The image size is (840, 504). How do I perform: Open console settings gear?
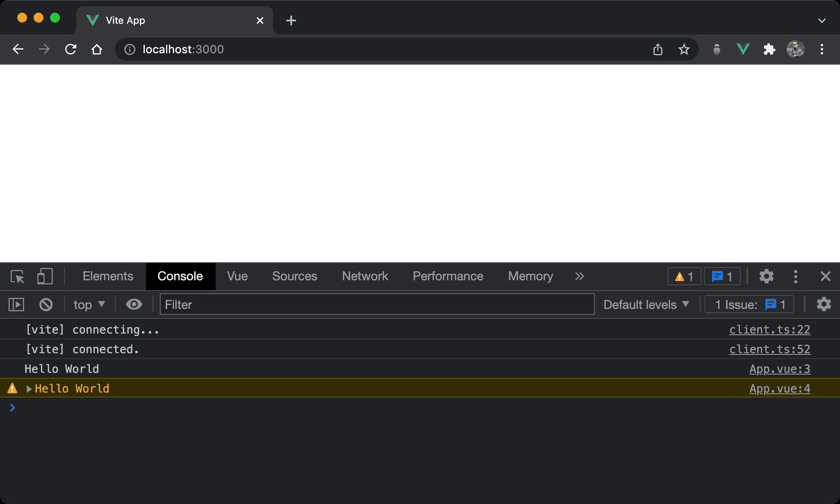pyautogui.click(x=824, y=304)
